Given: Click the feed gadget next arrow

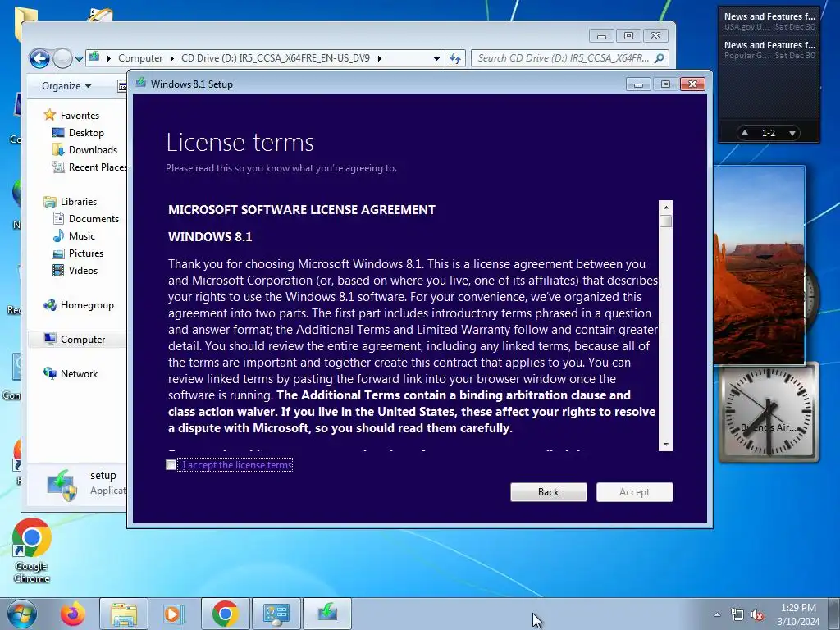Looking at the screenshot, I should [792, 132].
